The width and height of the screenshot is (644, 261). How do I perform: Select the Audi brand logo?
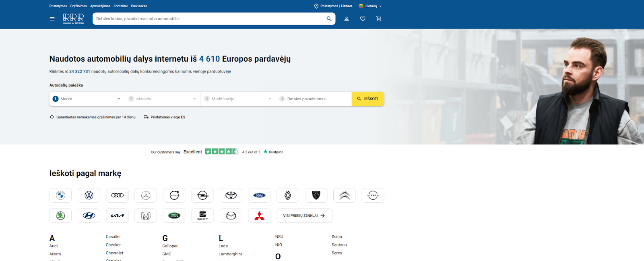[118, 195]
